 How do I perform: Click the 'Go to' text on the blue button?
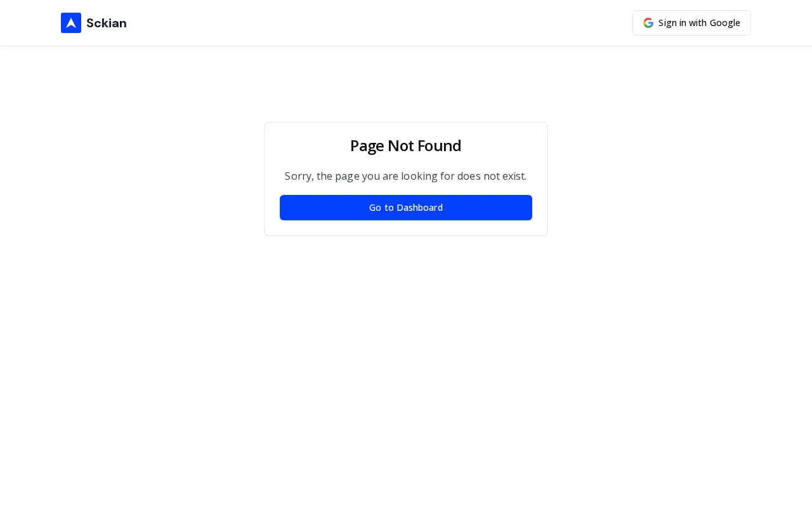[381, 208]
